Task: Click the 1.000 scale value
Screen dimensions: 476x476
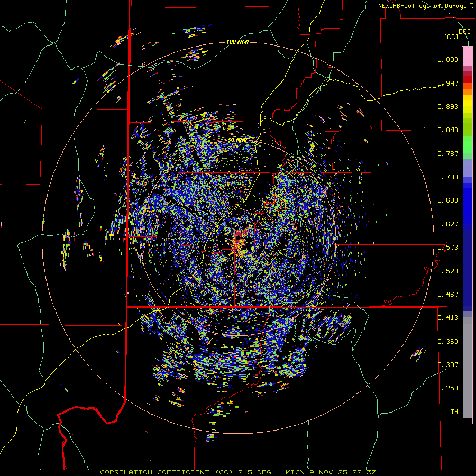Action: 448,59
